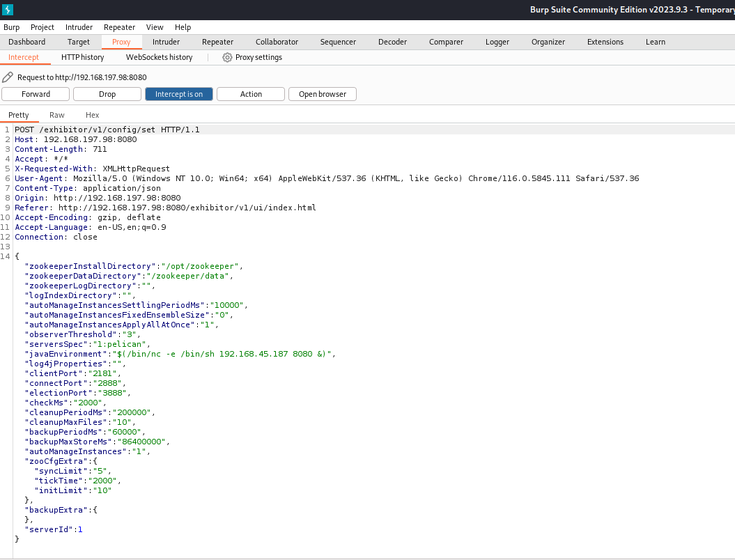Toggle the Intercept is on button
This screenshot has height=560, width=735.
pos(179,94)
